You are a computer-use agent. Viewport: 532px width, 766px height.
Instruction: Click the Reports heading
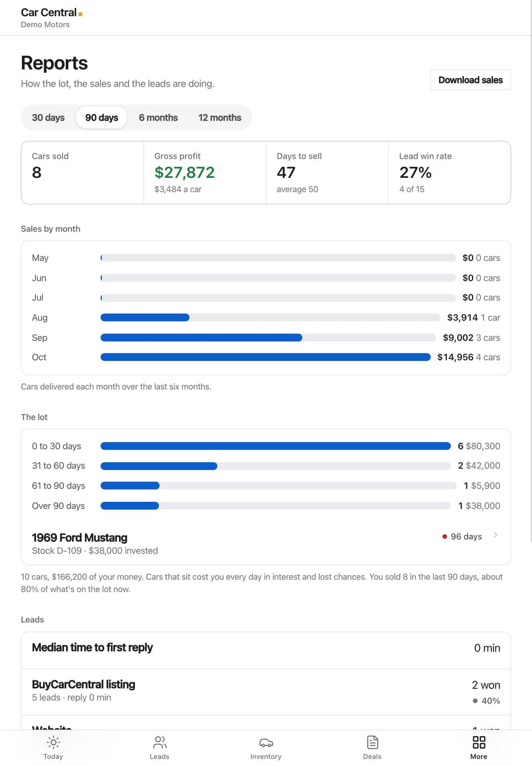point(54,63)
